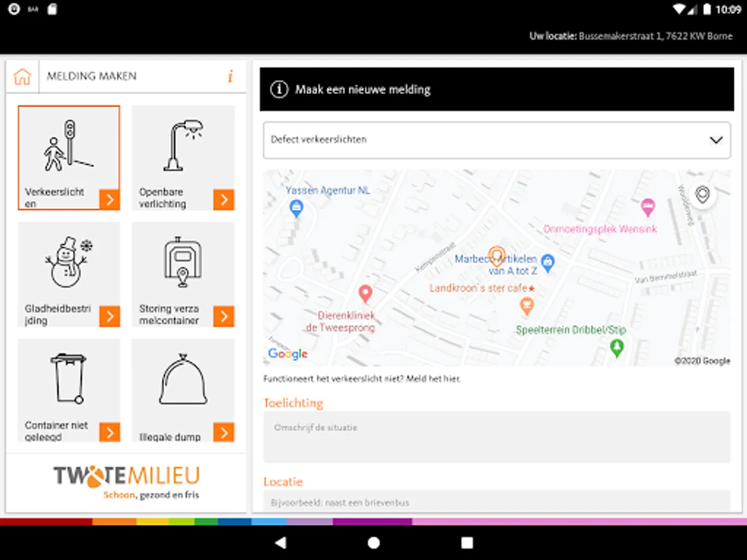Open Verkeerslichten orange arrow
This screenshot has height=560, width=747.
pyautogui.click(x=110, y=200)
